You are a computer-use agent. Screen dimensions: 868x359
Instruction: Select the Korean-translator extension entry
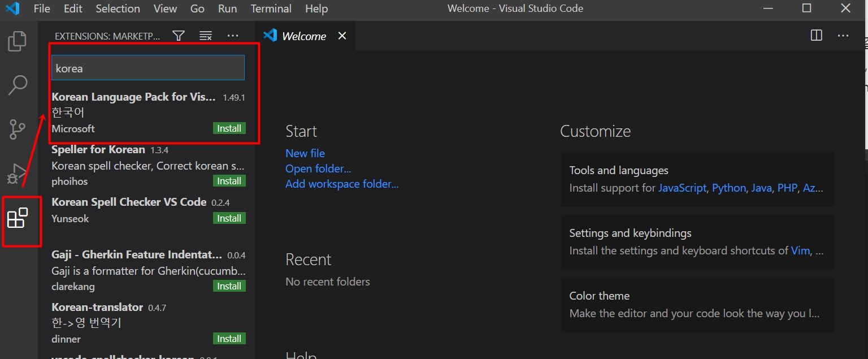click(x=147, y=323)
